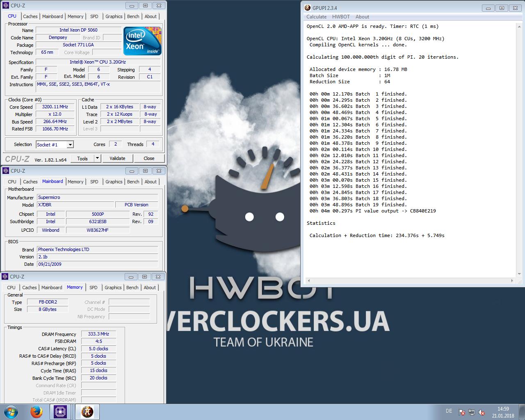Click the DRAM Frequency value 333.3 MHz

(98, 334)
